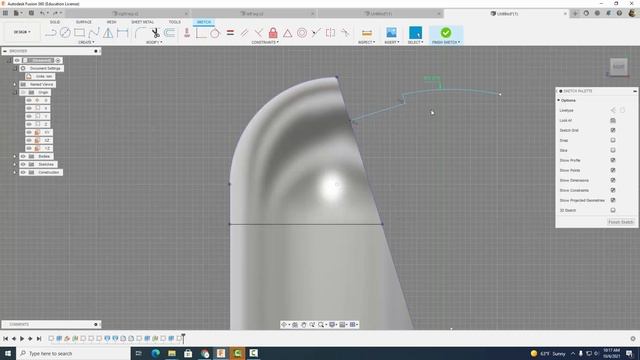
Task: Open the Modify dropdown menu
Action: click(x=154, y=42)
